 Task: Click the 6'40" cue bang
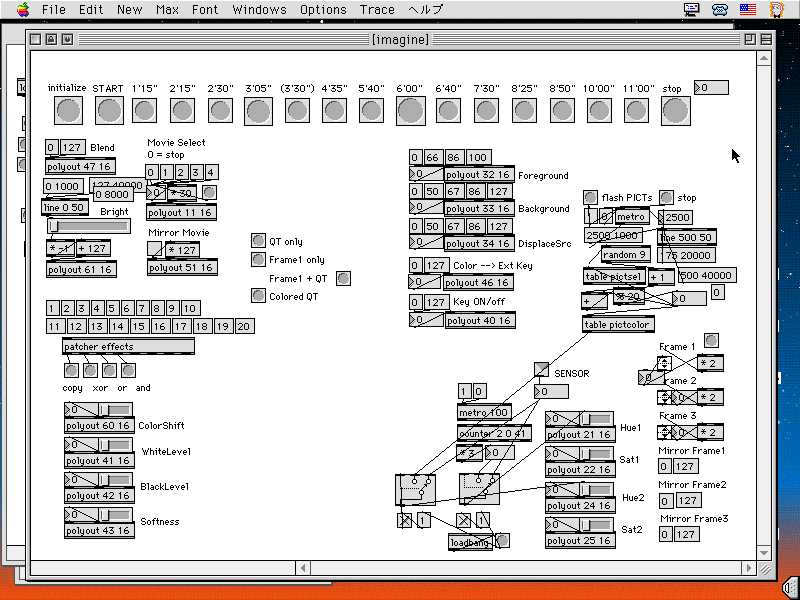448,110
